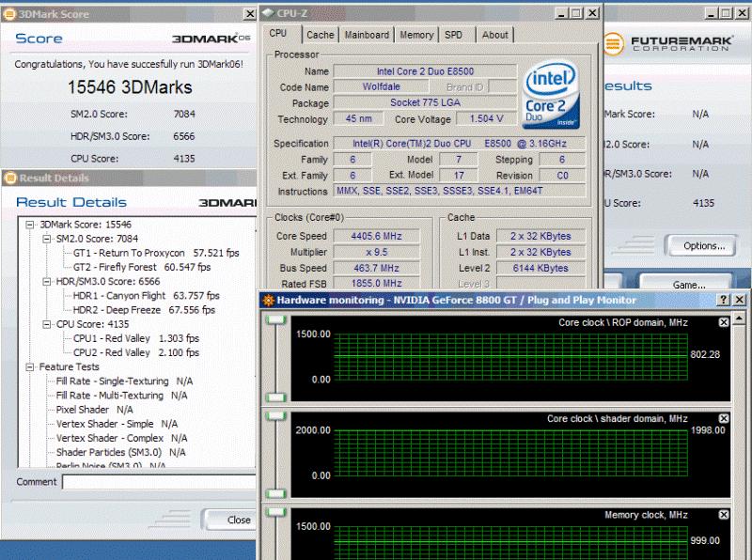This screenshot has height=560, width=752.
Task: Click the Rated FSB value 1855.0 MHz
Action: [377, 284]
